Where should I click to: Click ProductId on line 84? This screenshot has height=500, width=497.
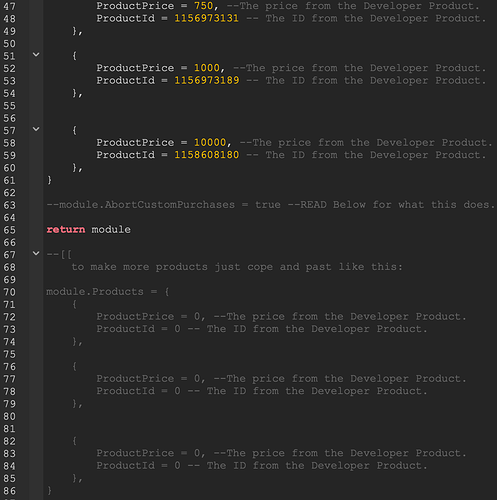click(x=126, y=465)
